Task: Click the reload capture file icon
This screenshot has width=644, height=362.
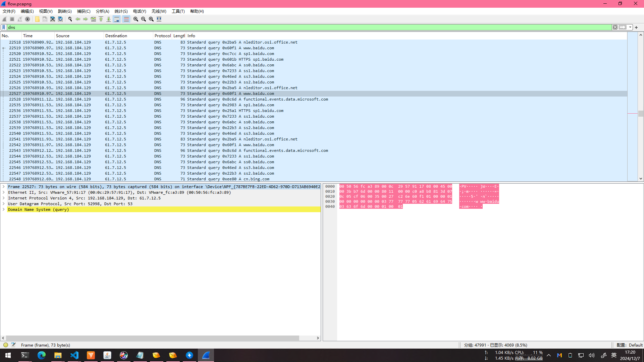Action: [60, 19]
